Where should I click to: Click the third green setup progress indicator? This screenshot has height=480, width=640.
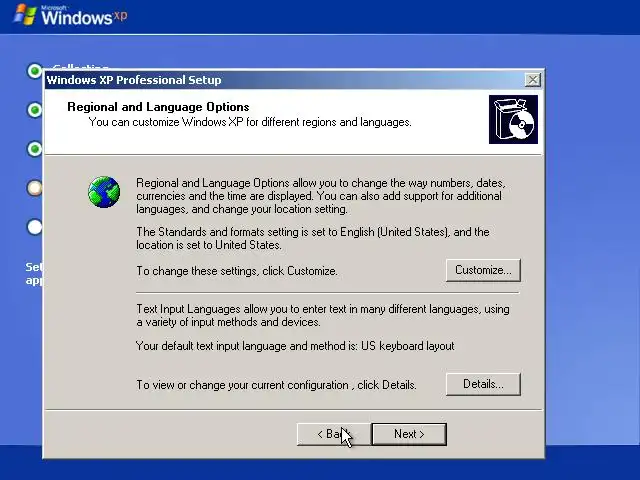(x=35, y=149)
